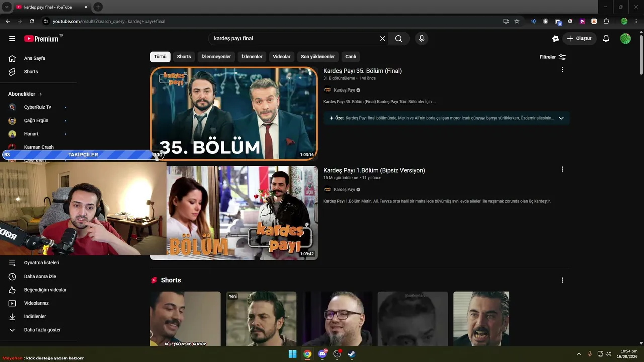Click the Chrome taskbar icon
This screenshot has width=644, height=362.
[x=307, y=354]
